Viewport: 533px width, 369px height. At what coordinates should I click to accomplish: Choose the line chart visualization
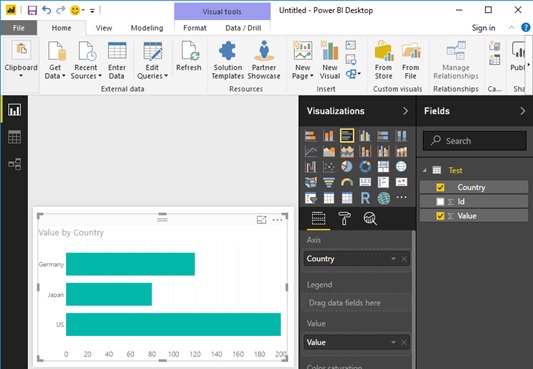tap(310, 152)
